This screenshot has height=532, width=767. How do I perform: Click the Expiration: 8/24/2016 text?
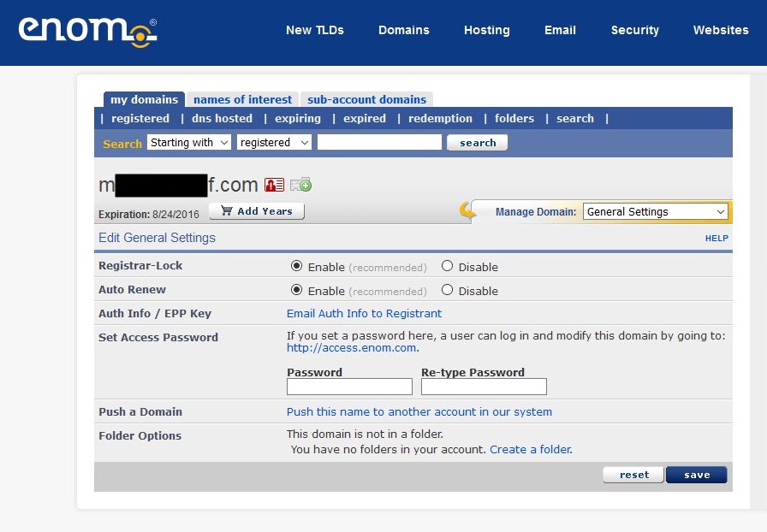(x=149, y=214)
